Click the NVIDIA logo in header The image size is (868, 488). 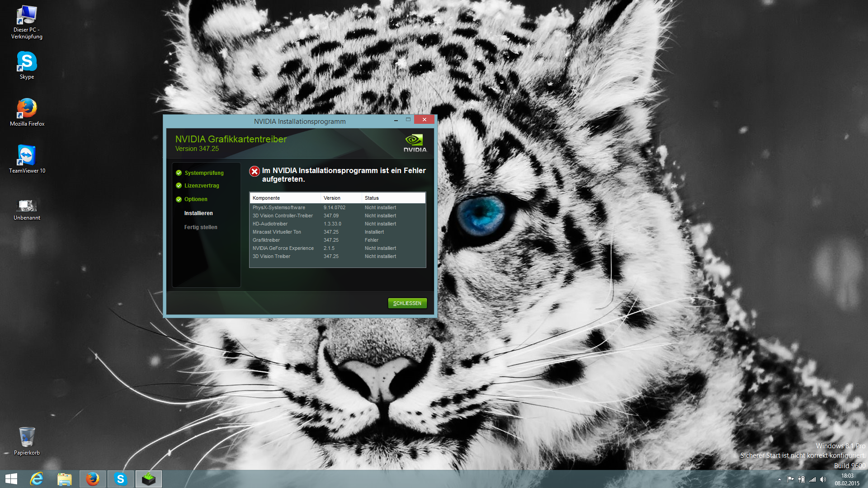click(x=415, y=143)
